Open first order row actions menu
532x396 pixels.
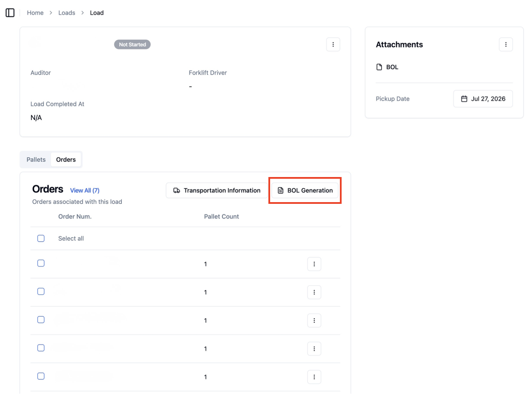[x=314, y=264]
